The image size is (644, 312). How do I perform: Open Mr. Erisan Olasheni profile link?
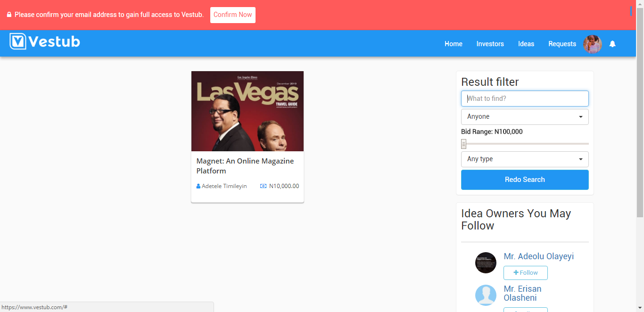522,293
